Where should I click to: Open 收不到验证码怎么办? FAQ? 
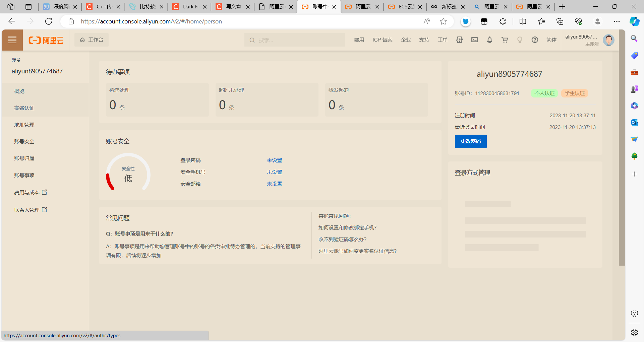pos(342,240)
